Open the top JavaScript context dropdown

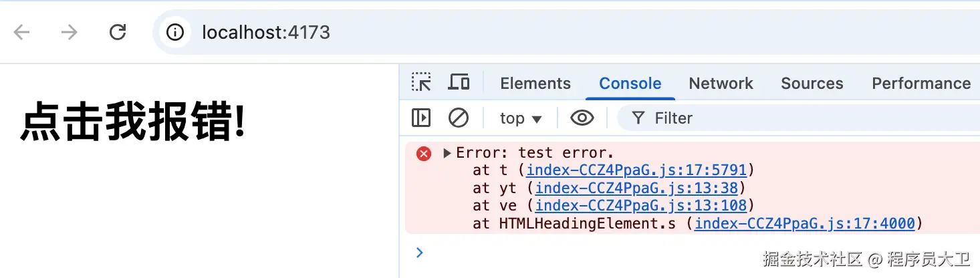[x=521, y=118]
